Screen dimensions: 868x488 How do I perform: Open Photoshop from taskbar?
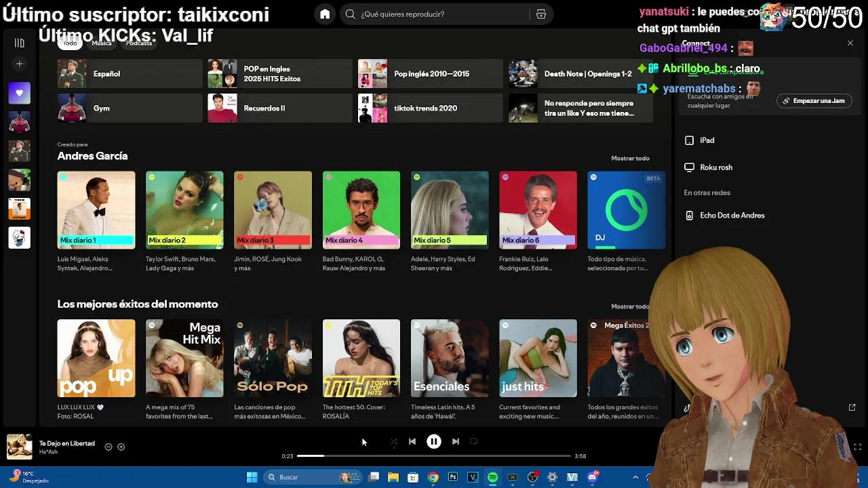452,477
